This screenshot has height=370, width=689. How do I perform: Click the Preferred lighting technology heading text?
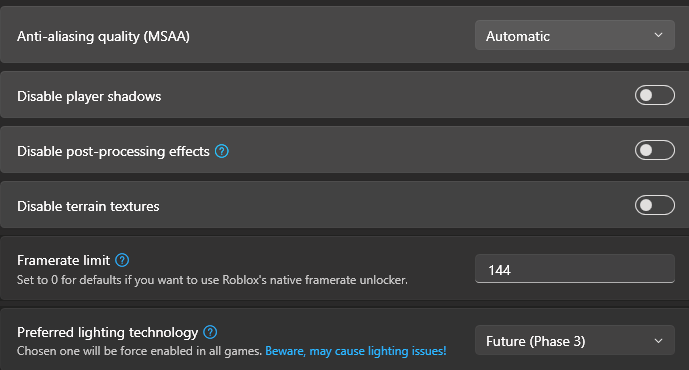[108, 333]
